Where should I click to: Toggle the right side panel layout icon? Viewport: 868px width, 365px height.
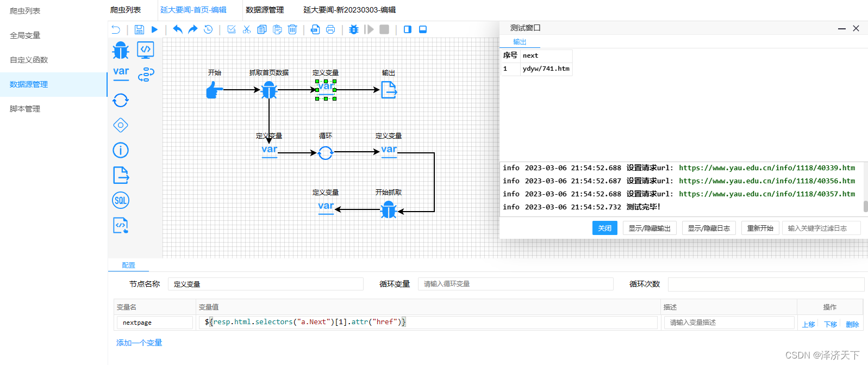pyautogui.click(x=408, y=29)
